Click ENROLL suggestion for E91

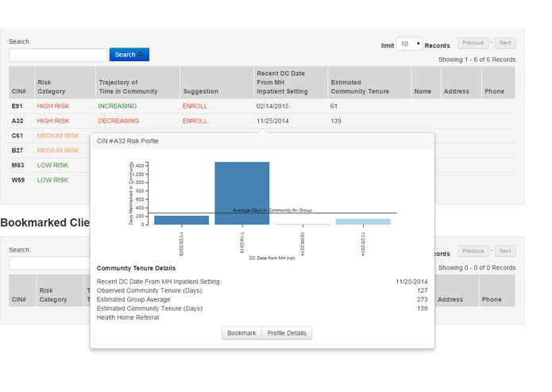pyautogui.click(x=195, y=106)
